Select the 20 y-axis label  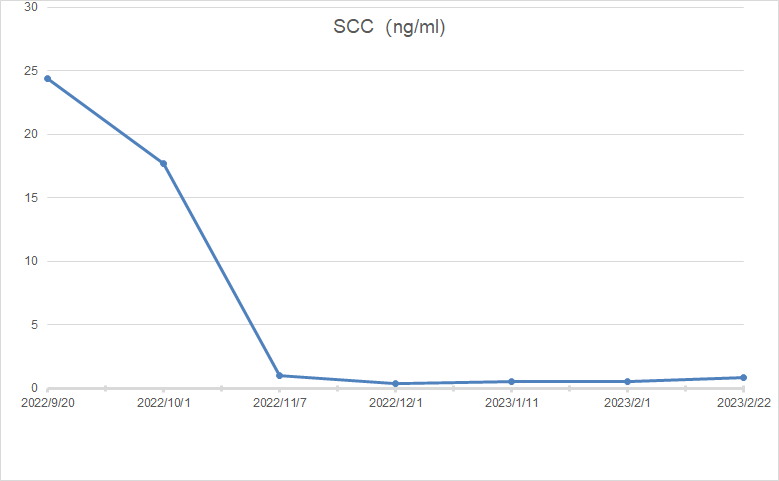coord(31,134)
